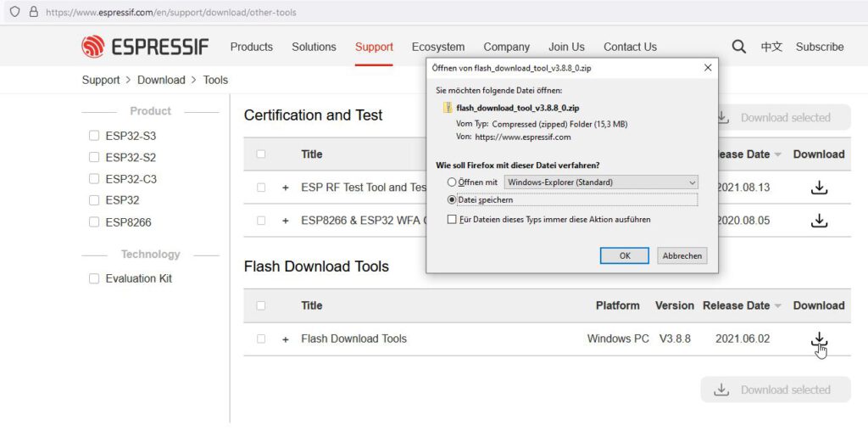The width and height of the screenshot is (868, 437).
Task: Go to Support breadcrumb
Action: click(101, 80)
